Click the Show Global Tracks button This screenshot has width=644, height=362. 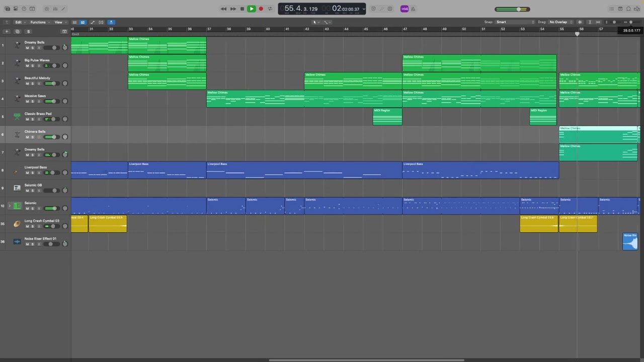(64, 31)
